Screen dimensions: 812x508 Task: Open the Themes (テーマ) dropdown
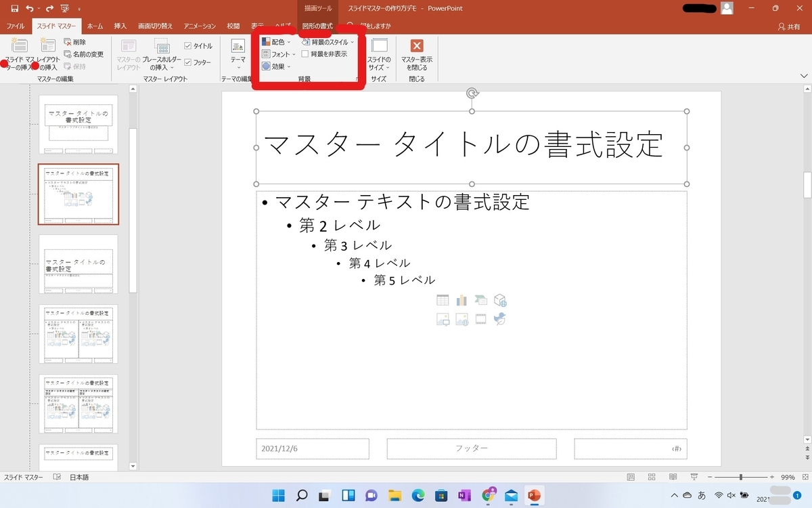click(x=238, y=54)
